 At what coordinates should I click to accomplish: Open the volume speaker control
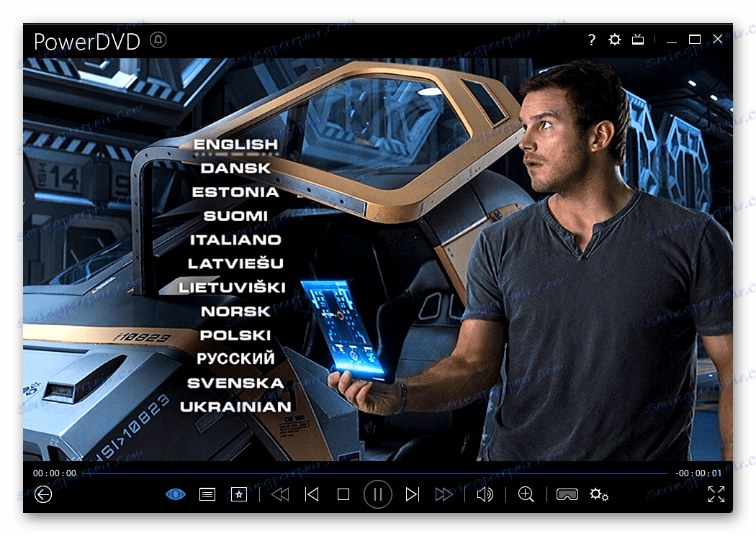(x=485, y=494)
